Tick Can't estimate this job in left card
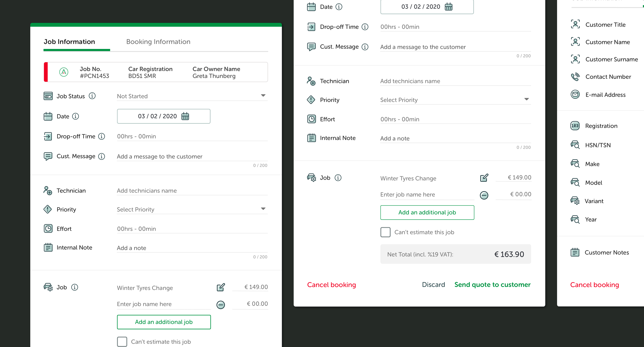Image resolution: width=644 pixels, height=347 pixels. coord(122,342)
